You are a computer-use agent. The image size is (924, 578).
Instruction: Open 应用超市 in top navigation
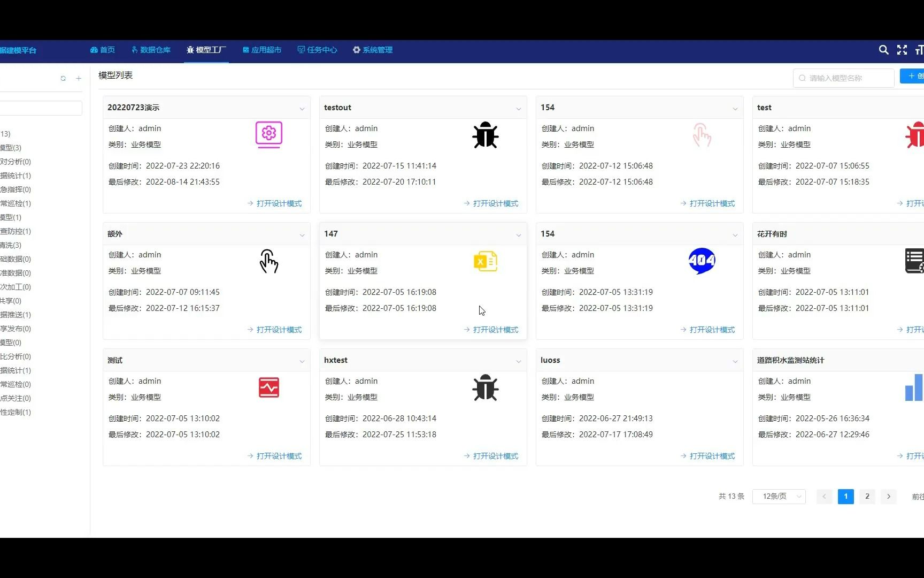(x=262, y=50)
